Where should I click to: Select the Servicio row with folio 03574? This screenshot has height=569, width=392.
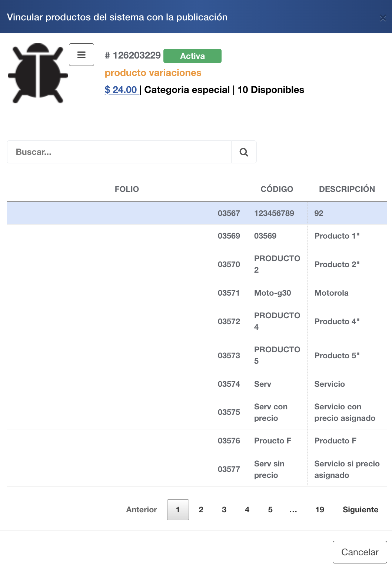pyautogui.click(x=197, y=384)
